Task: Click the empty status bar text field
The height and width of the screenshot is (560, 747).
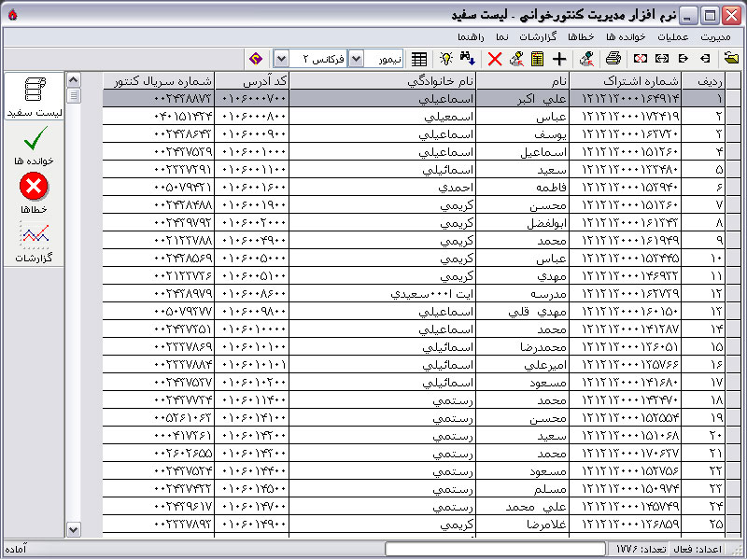Action: [x=494, y=549]
